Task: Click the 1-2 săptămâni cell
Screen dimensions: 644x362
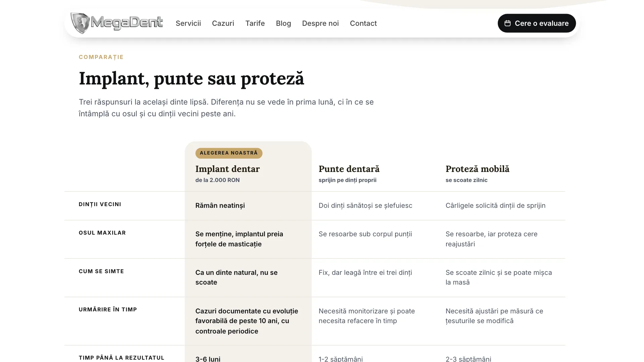Action: 341,359
